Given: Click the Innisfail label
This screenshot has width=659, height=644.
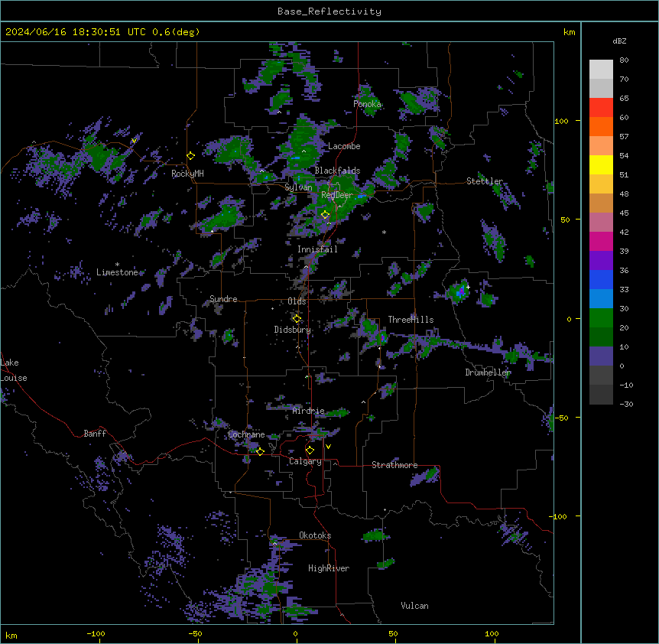Looking at the screenshot, I should tap(317, 249).
